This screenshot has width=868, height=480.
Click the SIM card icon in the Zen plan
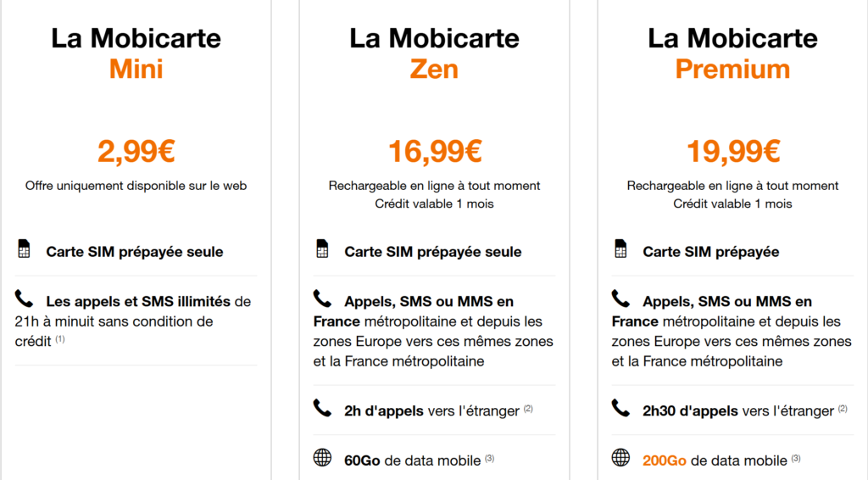point(322,249)
